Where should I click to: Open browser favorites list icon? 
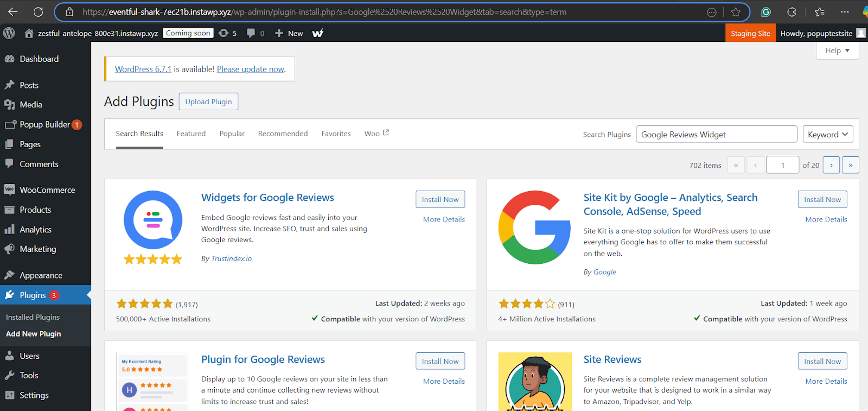[820, 12]
